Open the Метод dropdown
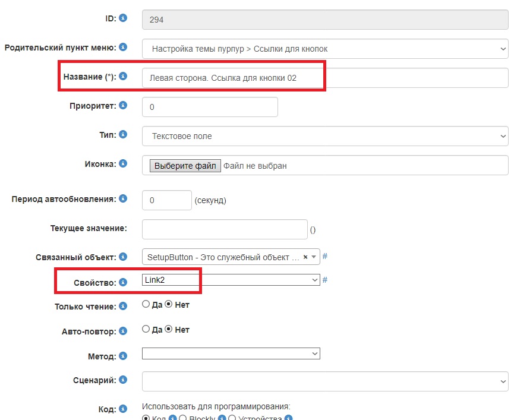Viewport: 514px width, 420px height. coord(231,353)
